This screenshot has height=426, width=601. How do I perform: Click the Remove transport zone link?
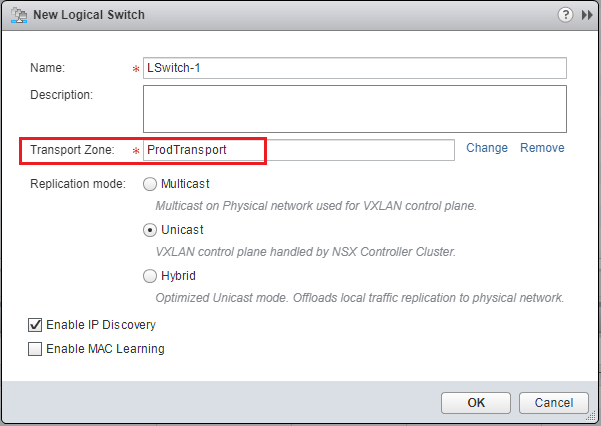click(x=542, y=148)
